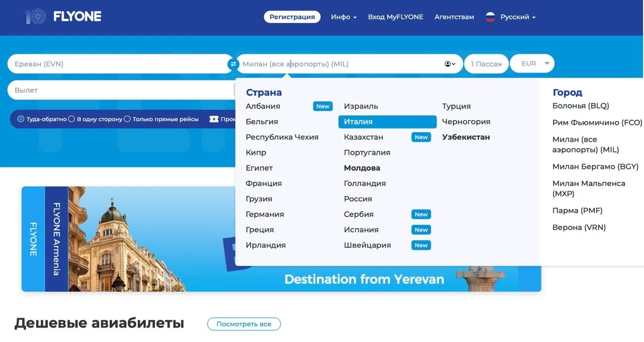Choose city Милан Мальпенса (MXP)
Viewport: 644px width, 342px height.
tap(589, 189)
